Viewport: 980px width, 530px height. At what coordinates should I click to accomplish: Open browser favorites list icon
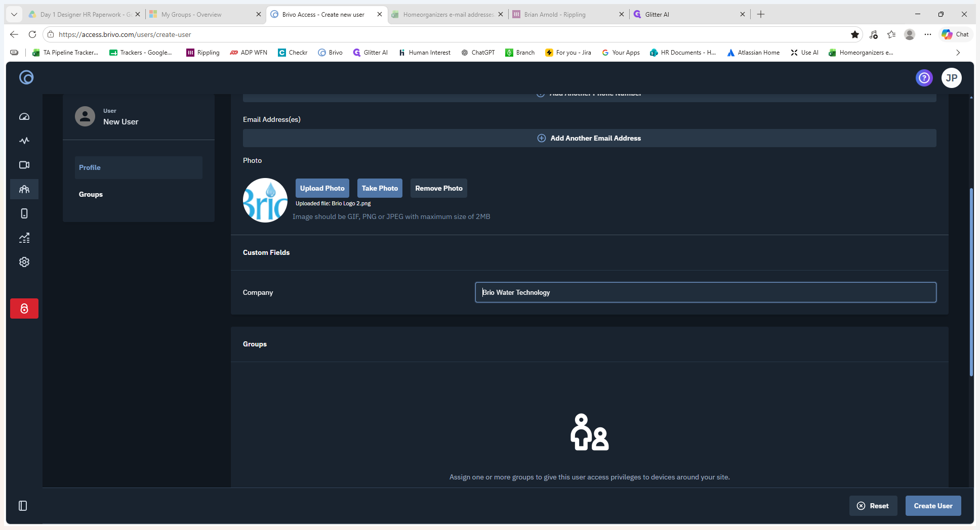891,34
